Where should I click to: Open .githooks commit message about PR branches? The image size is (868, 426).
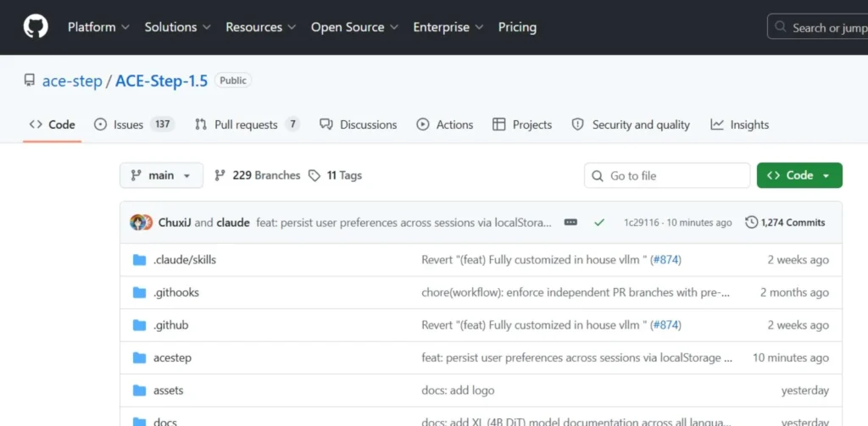tap(576, 292)
